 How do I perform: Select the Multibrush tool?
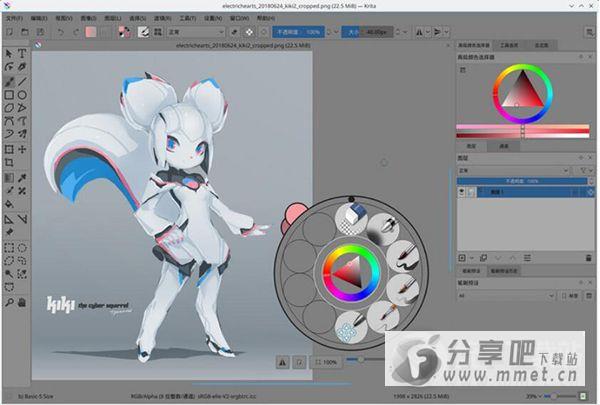coord(22,134)
